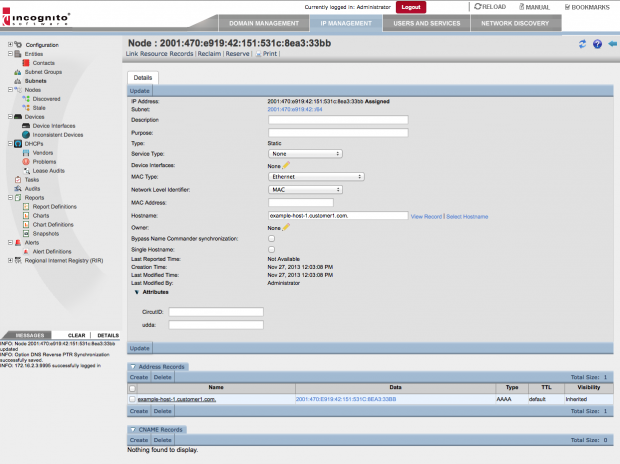The height and width of the screenshot is (464, 620).
Task: Select all address records via header checkbox
Action: click(x=132, y=388)
